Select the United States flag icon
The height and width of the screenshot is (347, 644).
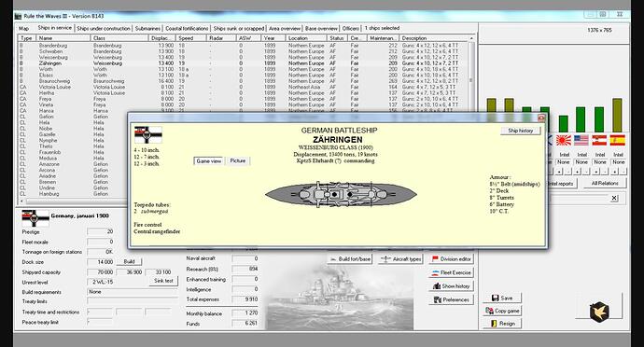[581, 141]
